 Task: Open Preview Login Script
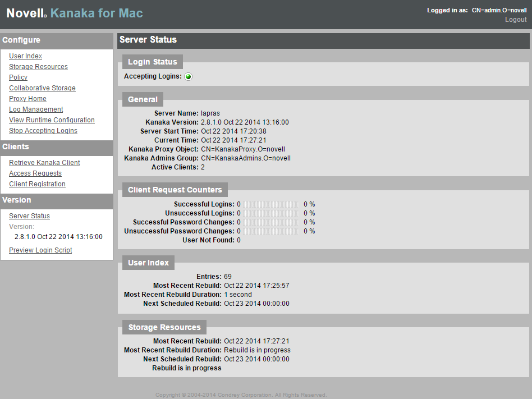40,250
